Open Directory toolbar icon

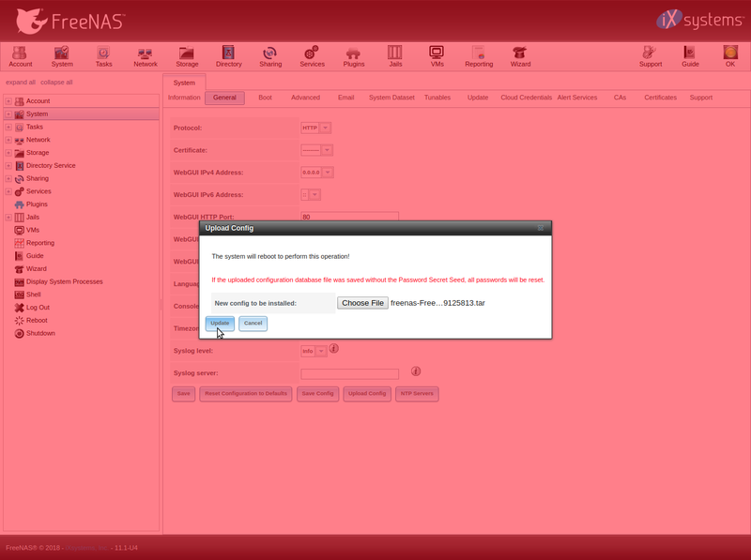[x=228, y=56]
